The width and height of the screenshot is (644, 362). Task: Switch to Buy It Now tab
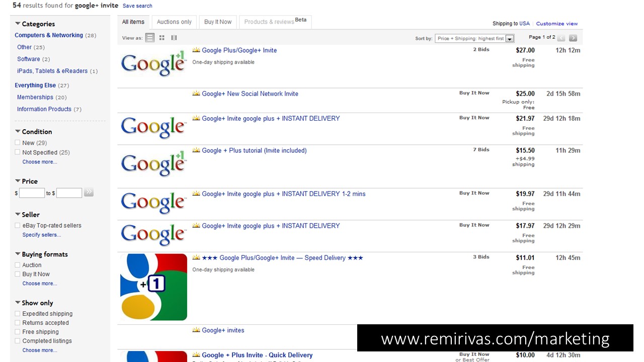(x=218, y=22)
